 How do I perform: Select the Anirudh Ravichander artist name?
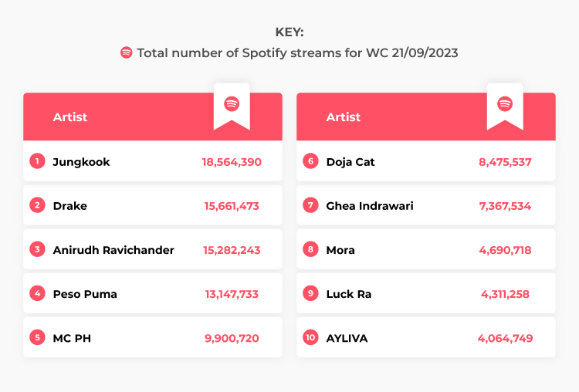tap(113, 250)
